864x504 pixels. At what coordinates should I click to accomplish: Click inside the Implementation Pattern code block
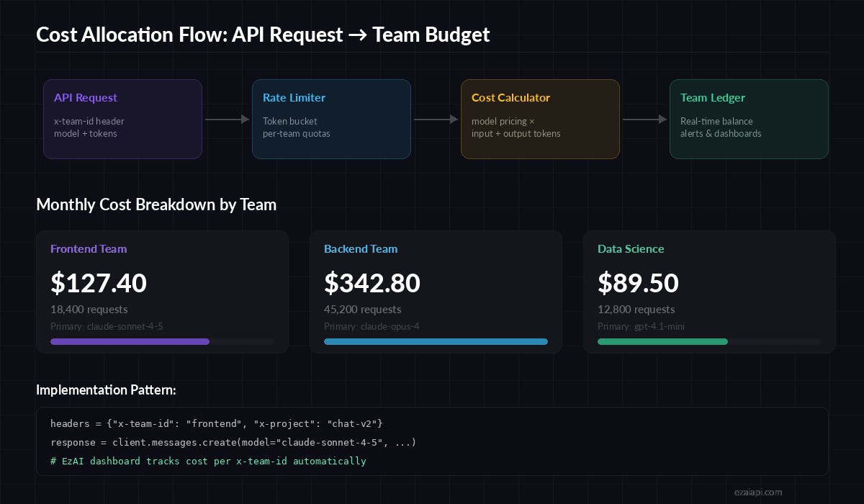point(432,441)
